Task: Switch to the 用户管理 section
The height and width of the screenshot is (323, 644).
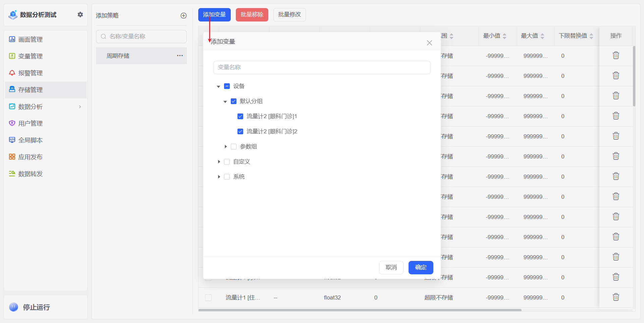Action: pos(12,123)
